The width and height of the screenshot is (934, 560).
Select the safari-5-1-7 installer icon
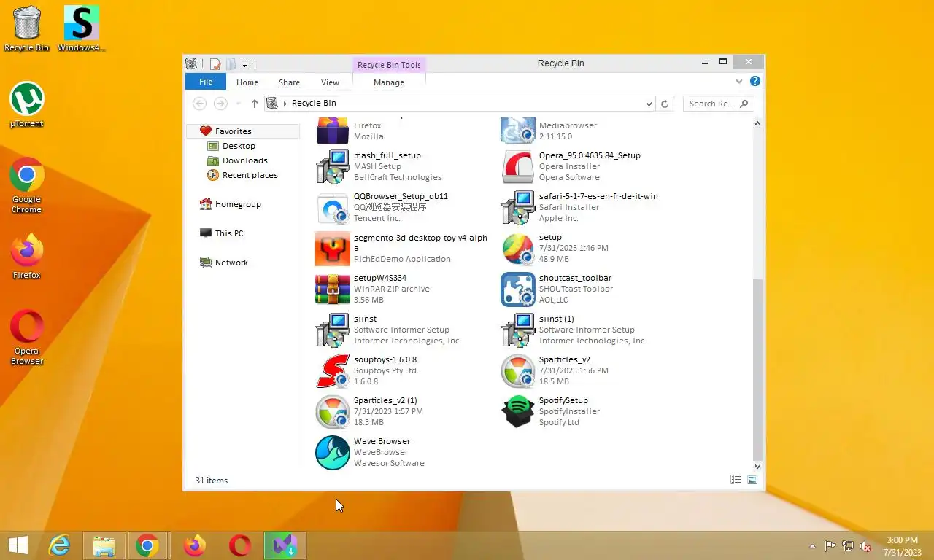[x=518, y=208]
